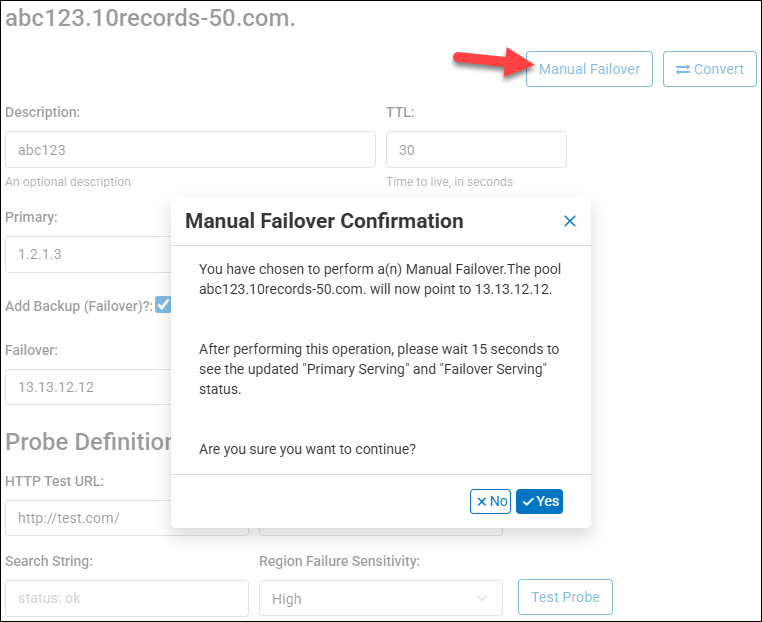Click the "Region Failure Sensitivity:" label
Image resolution: width=762 pixels, height=622 pixels.
339,561
